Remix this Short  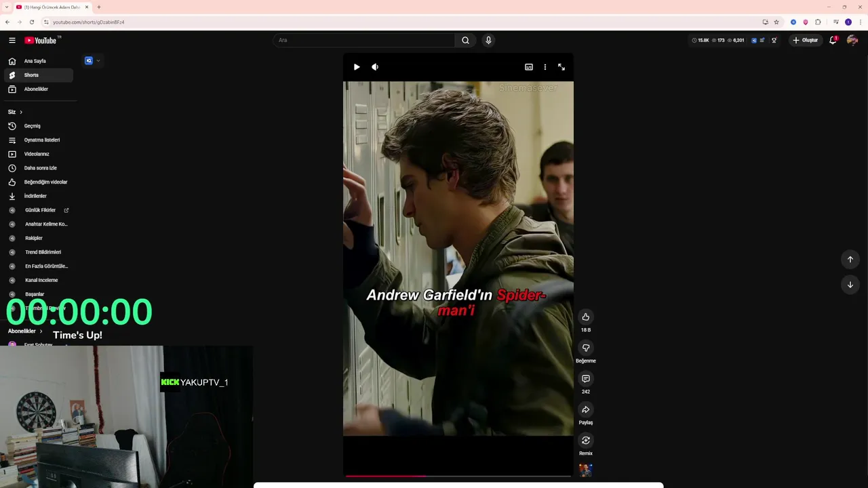[x=586, y=441]
